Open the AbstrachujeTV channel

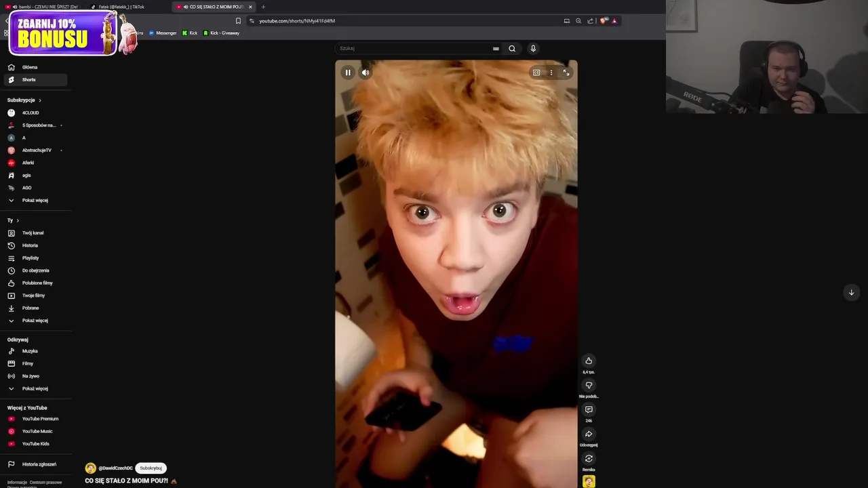35,150
